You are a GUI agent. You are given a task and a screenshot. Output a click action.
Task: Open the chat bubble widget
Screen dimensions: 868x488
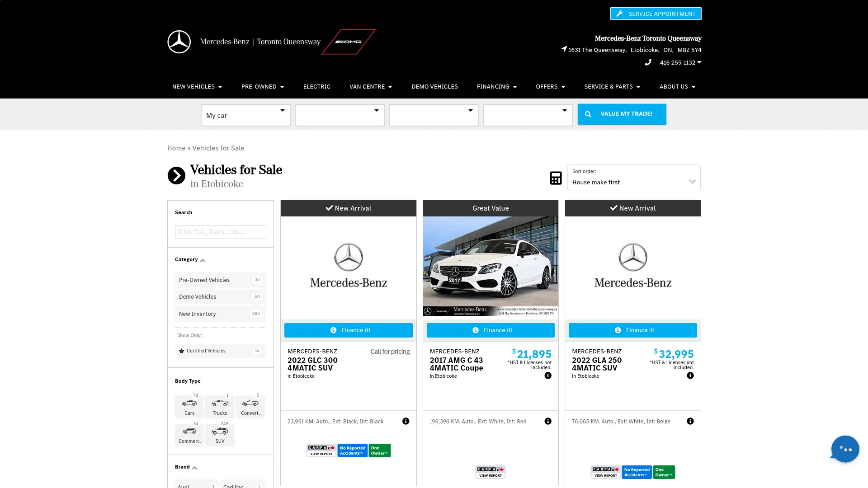coord(844,449)
